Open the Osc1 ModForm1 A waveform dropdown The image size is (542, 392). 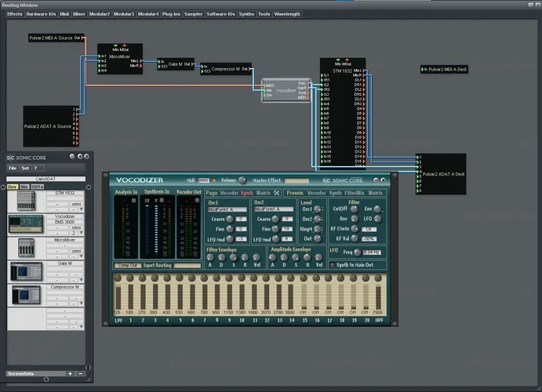click(x=227, y=210)
